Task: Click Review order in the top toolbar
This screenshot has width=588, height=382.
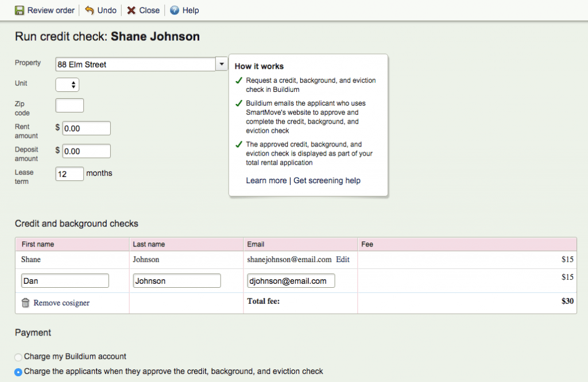Action: tap(50, 10)
